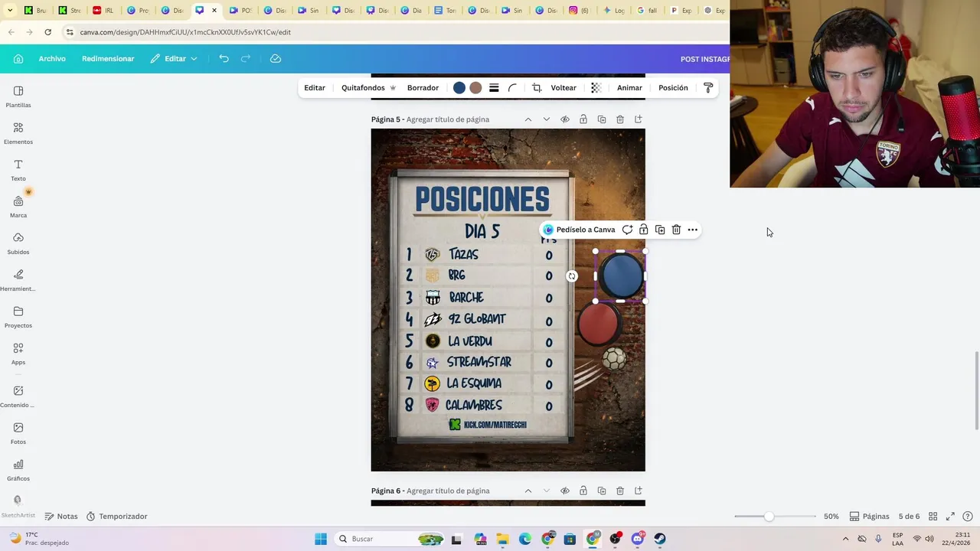Open the Notas panel
The width and height of the screenshot is (980, 551).
[61, 517]
